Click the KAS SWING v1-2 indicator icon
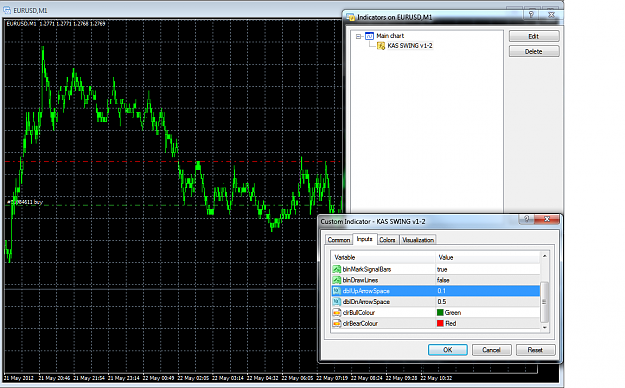Image resolution: width=625 pixels, height=388 pixels. tap(381, 46)
